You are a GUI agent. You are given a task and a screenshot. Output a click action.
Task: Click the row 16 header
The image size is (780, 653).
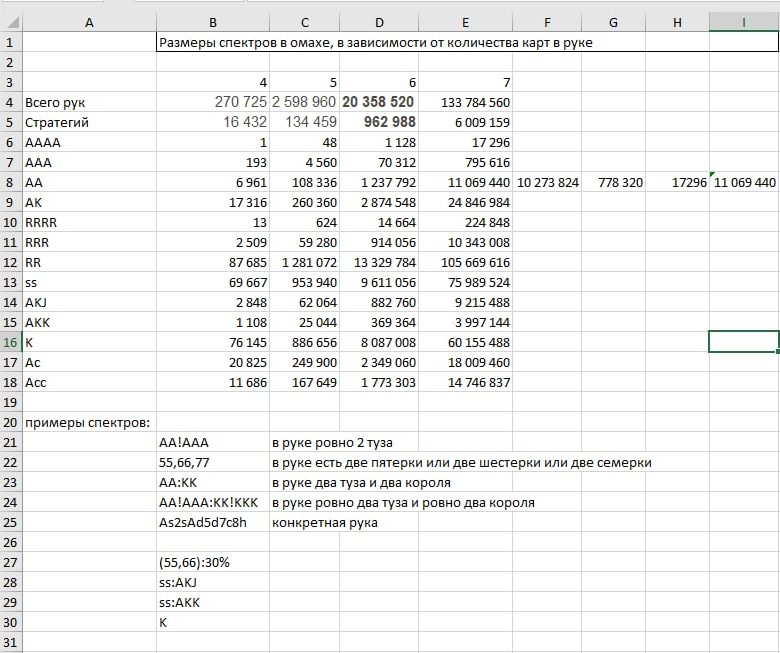11,342
